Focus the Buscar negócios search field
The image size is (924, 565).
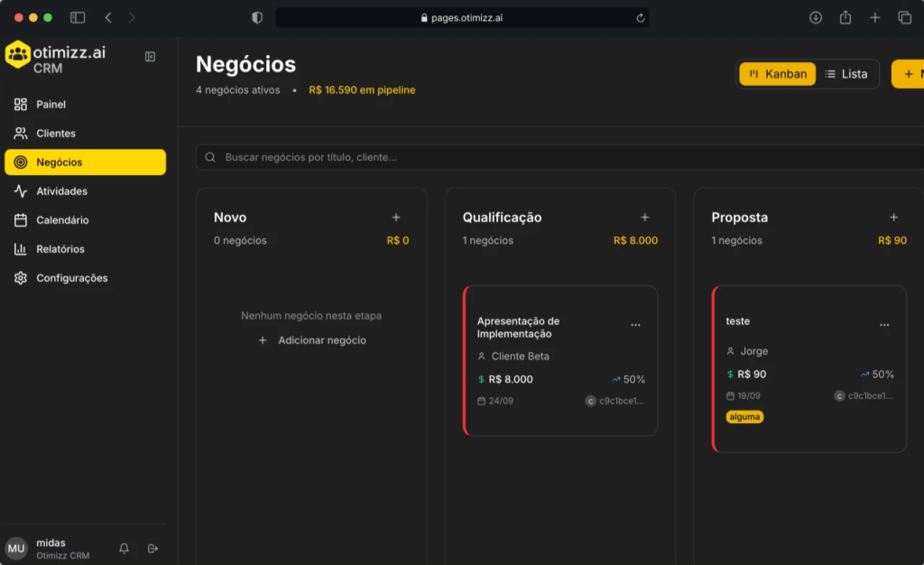tap(559, 157)
